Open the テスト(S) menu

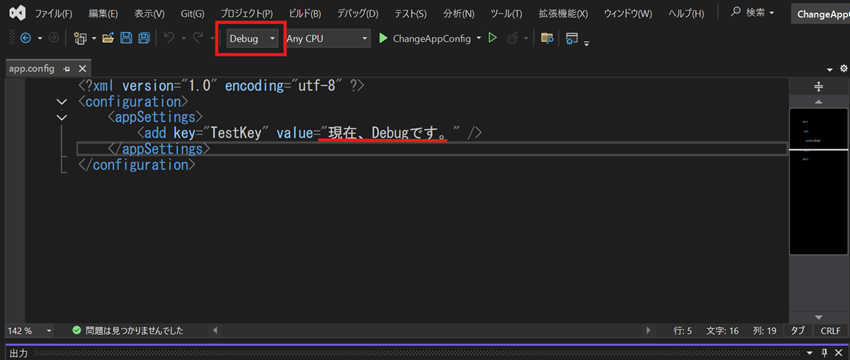pos(410,14)
